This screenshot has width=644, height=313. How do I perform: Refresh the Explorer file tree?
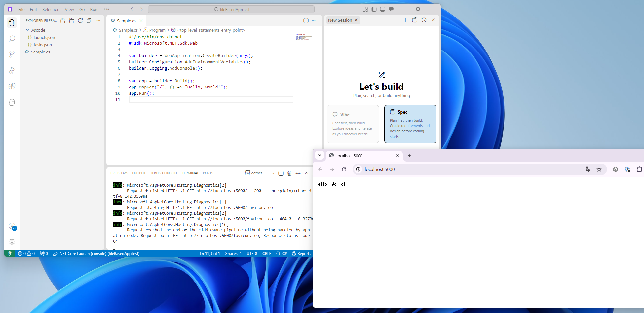pos(80,21)
